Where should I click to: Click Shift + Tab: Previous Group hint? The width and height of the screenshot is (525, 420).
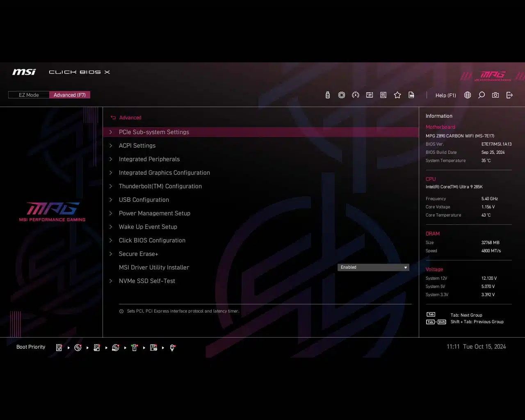coord(477,322)
